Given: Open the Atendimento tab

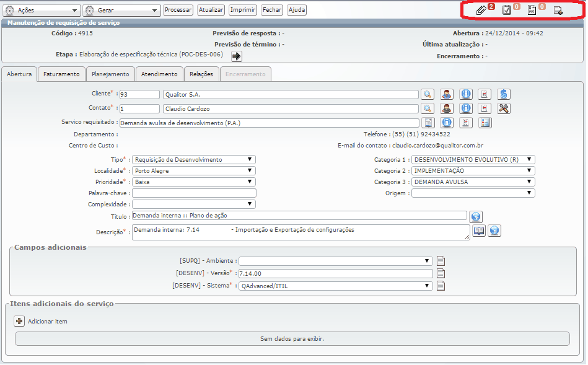Looking at the screenshot, I should [159, 74].
